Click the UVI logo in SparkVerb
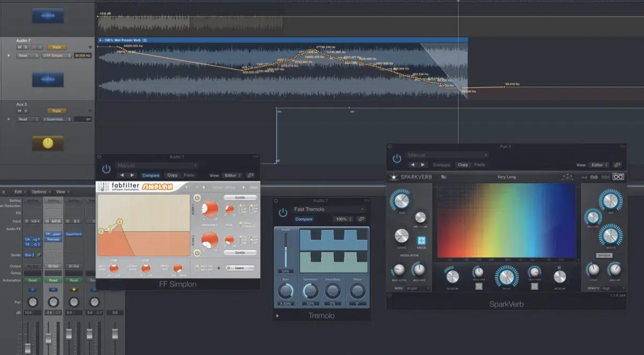Screen dimensions: 644x355 618,177
